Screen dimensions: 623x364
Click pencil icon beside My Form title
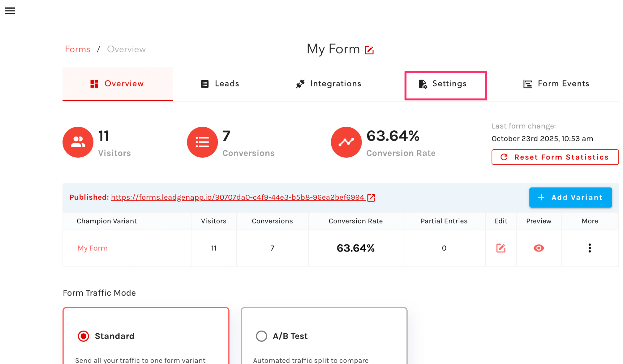click(369, 50)
